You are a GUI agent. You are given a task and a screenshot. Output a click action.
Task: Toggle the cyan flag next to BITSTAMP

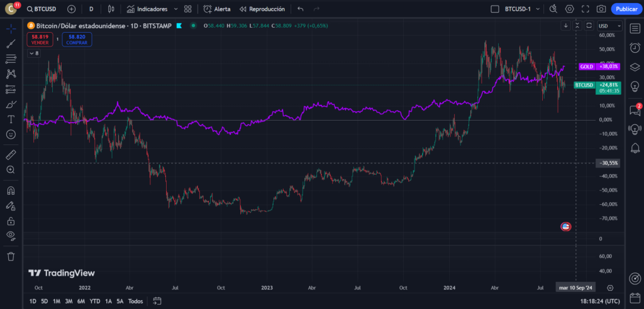point(179,26)
